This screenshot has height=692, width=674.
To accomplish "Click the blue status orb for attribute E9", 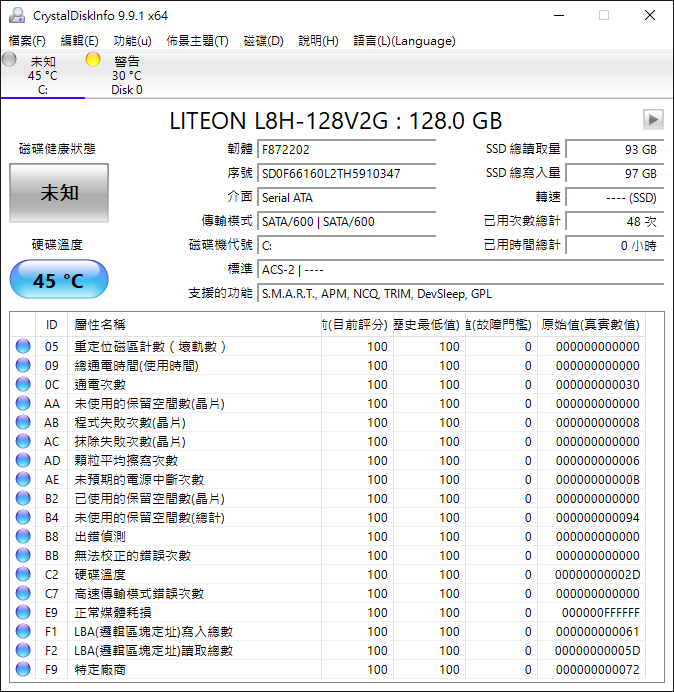I will 23,612.
